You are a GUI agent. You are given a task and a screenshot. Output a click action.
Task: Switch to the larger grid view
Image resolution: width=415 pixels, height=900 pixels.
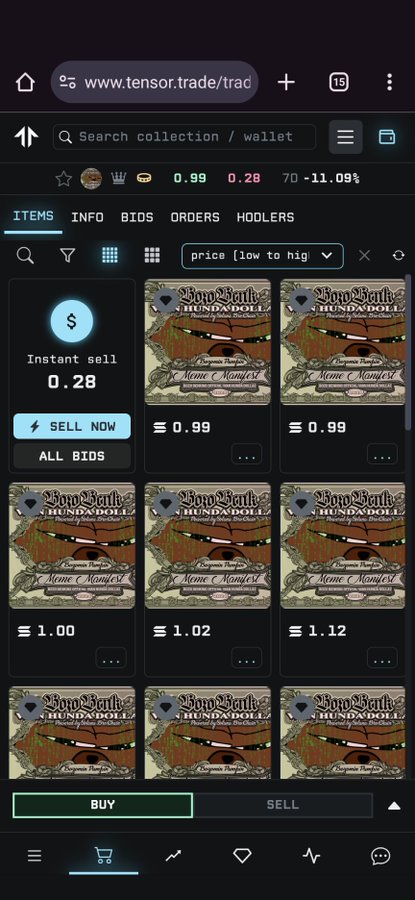152,255
